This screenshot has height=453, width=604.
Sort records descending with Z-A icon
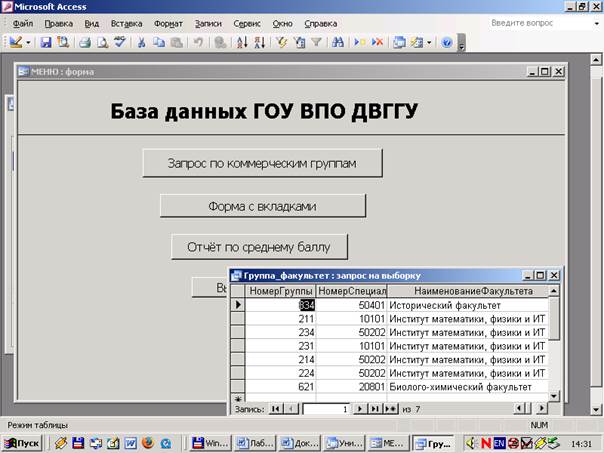pyautogui.click(x=260, y=42)
